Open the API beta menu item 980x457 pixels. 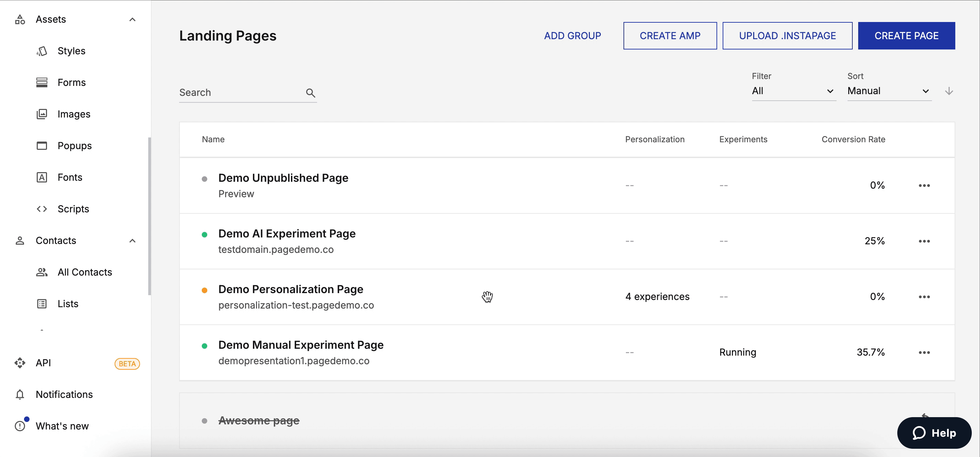(x=43, y=363)
